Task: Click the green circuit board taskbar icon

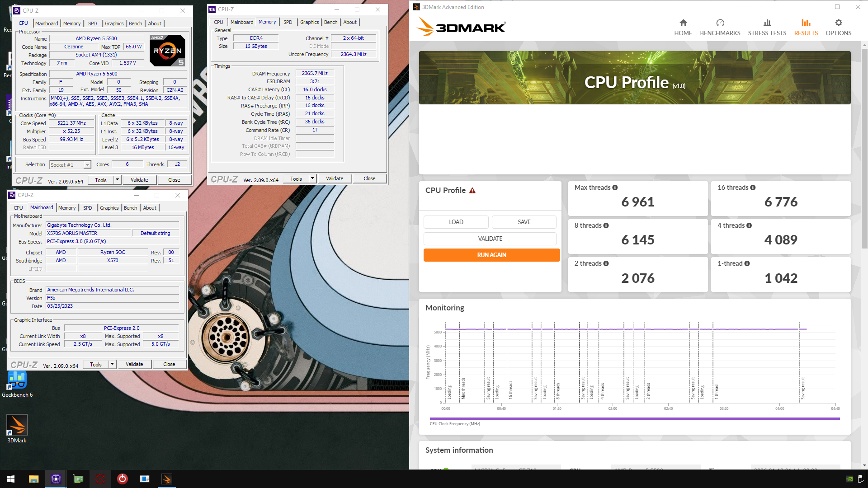Action: 78,479
